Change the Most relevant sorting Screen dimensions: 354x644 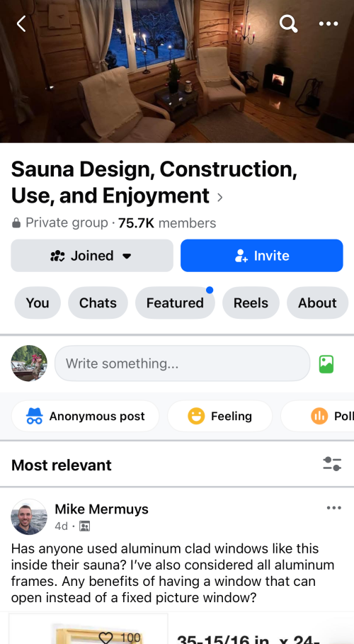pyautogui.click(x=62, y=465)
